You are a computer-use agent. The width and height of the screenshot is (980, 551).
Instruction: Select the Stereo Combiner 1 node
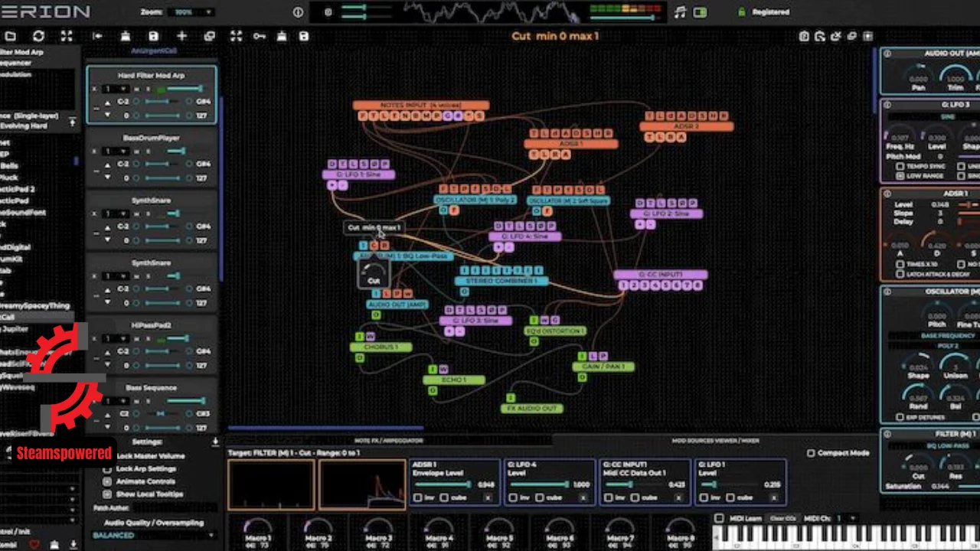501,281
